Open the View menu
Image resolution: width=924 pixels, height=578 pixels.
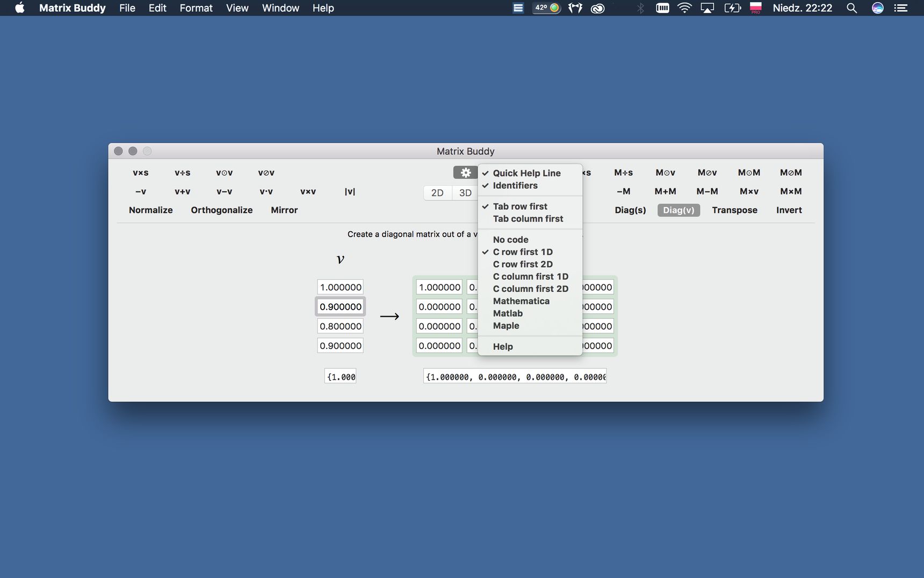tap(237, 8)
